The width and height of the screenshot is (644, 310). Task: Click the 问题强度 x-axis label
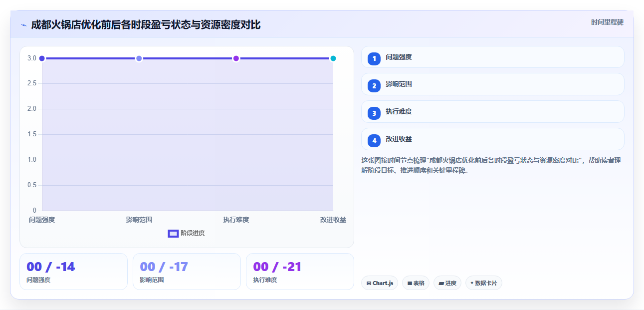click(x=42, y=220)
